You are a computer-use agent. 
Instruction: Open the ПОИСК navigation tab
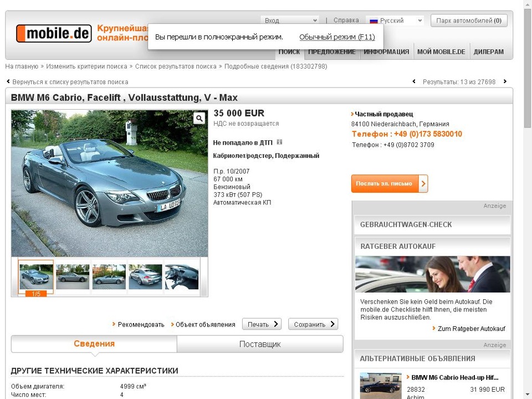pyautogui.click(x=289, y=52)
